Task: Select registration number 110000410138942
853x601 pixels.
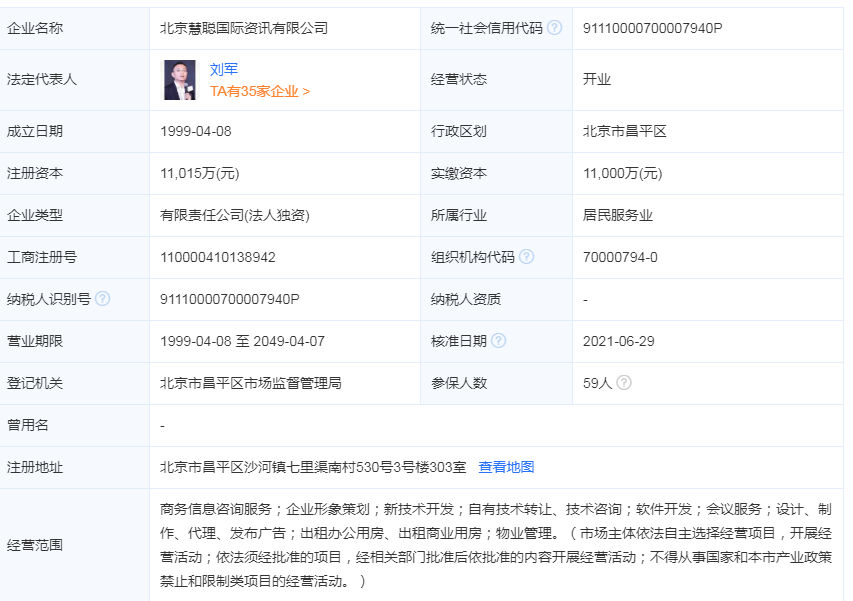Action: point(218,257)
